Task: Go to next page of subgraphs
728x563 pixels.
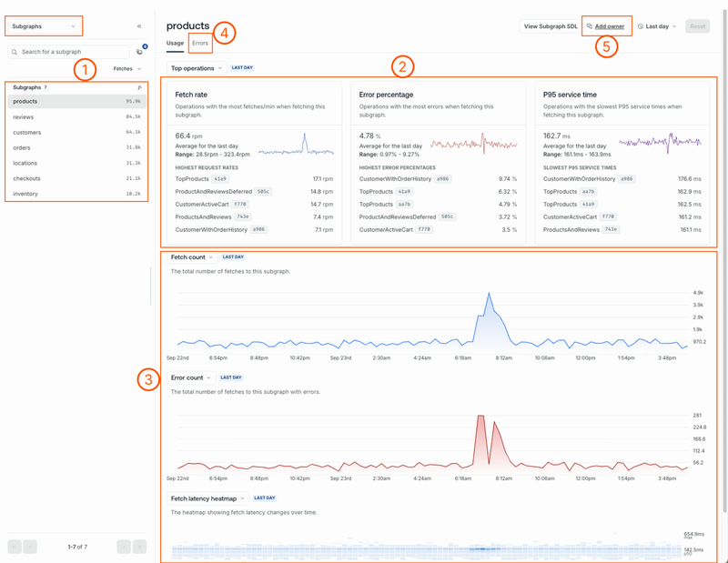Action: point(124,547)
